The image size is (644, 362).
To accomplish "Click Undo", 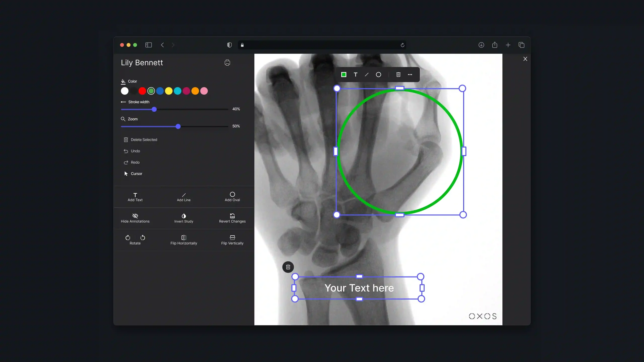I will point(132,151).
